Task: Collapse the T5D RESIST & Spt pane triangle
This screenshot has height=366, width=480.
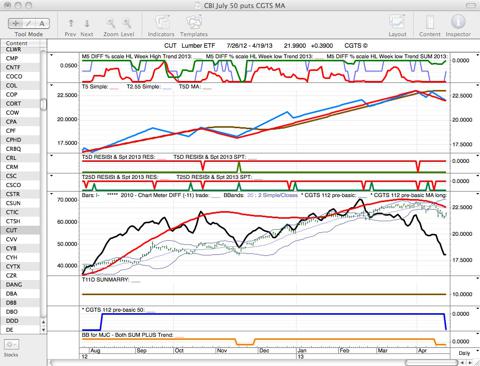Action: 51,155
